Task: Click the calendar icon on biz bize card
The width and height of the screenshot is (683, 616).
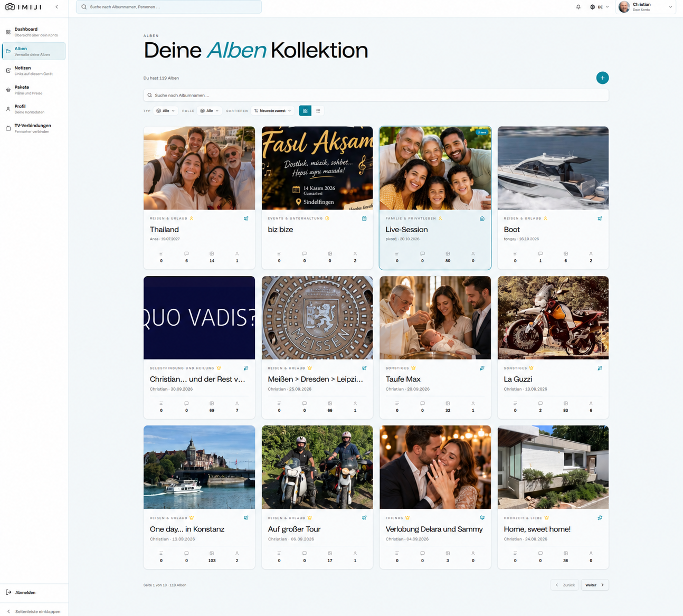Action: 364,219
